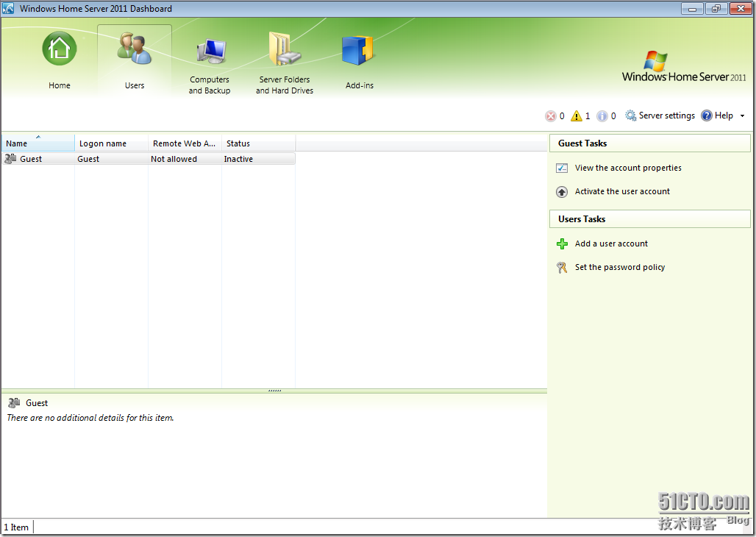Open the Help dropdown arrow
This screenshot has width=756, height=537.
click(x=742, y=115)
